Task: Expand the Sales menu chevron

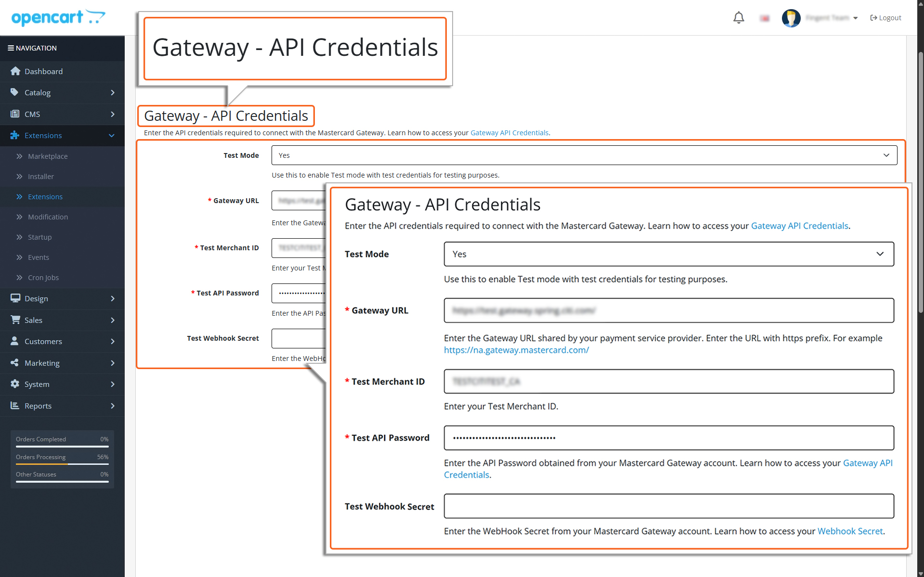Action: (113, 320)
